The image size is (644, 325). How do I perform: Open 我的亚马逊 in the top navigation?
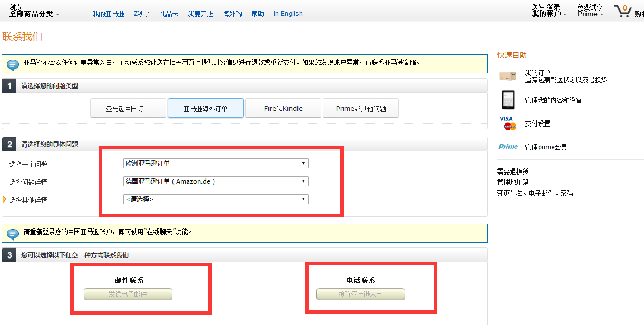(x=108, y=14)
